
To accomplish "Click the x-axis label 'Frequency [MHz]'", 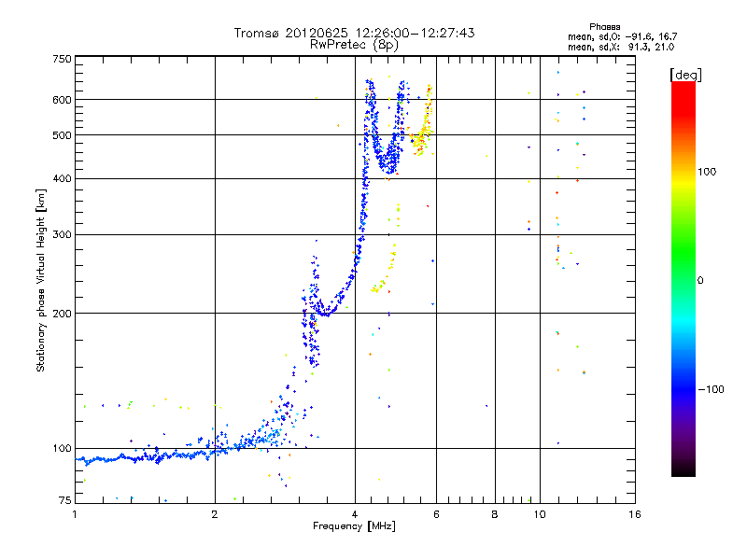I will (354, 526).
